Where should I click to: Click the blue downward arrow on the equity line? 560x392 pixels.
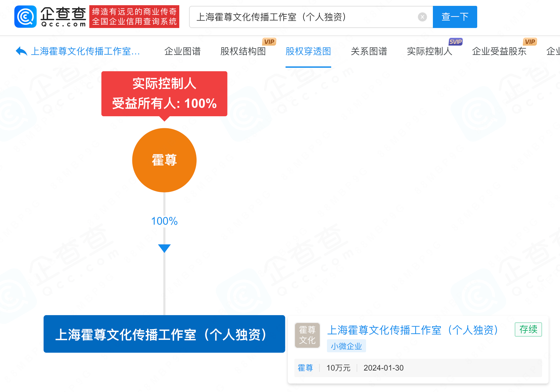pyautogui.click(x=164, y=248)
